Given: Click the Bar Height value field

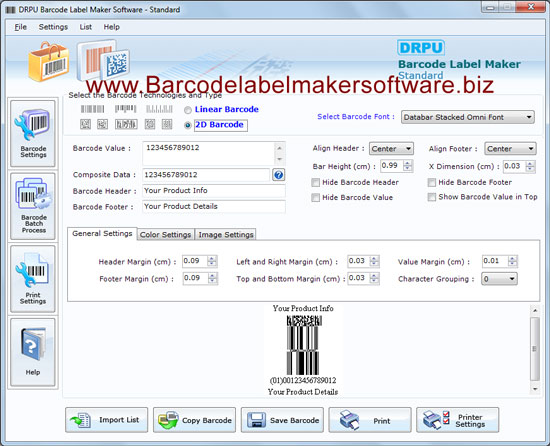Looking at the screenshot, I should tap(392, 166).
